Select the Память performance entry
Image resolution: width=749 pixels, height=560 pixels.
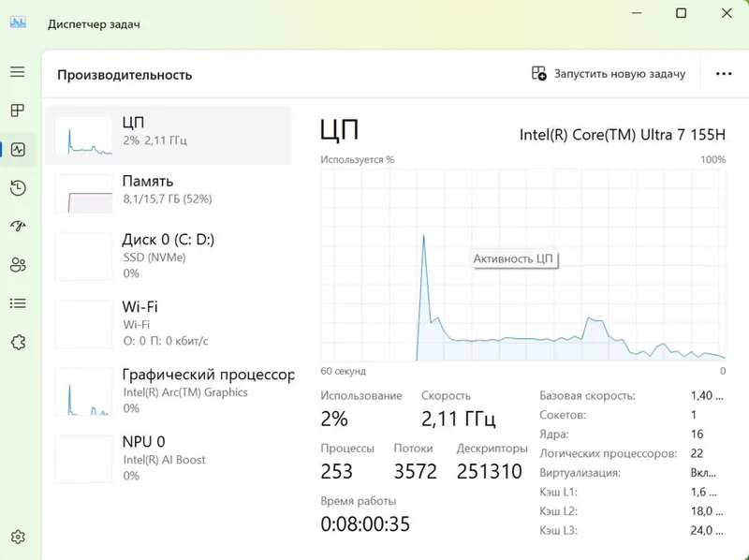169,194
